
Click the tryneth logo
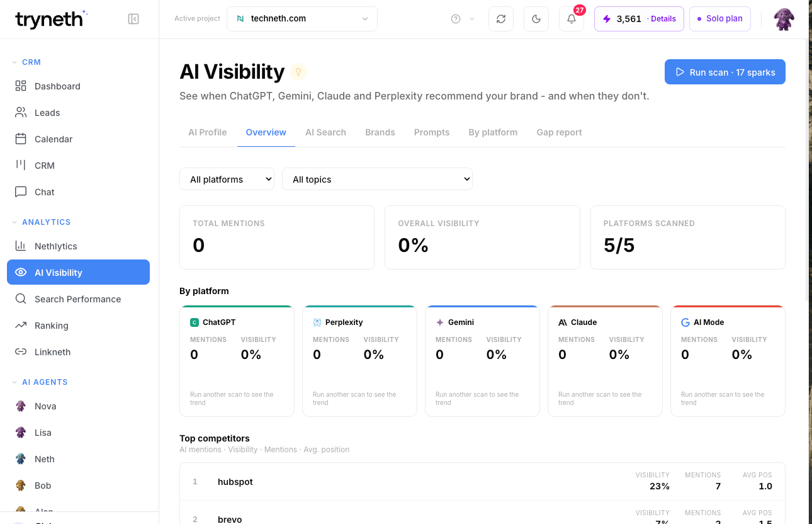[52, 20]
